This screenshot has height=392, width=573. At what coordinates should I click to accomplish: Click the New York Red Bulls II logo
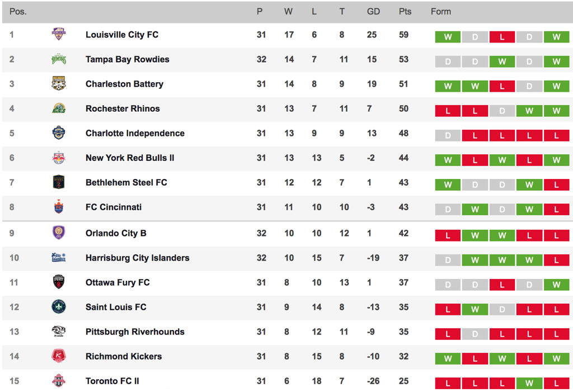58,158
